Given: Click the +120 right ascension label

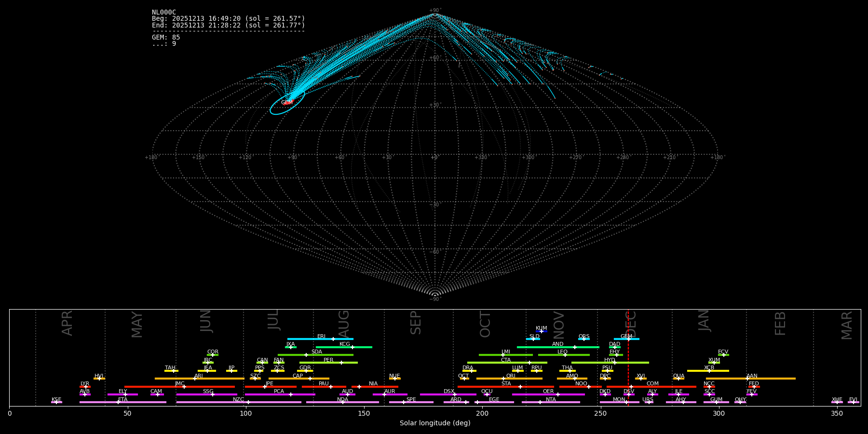Looking at the screenshot, I should tap(245, 157).
